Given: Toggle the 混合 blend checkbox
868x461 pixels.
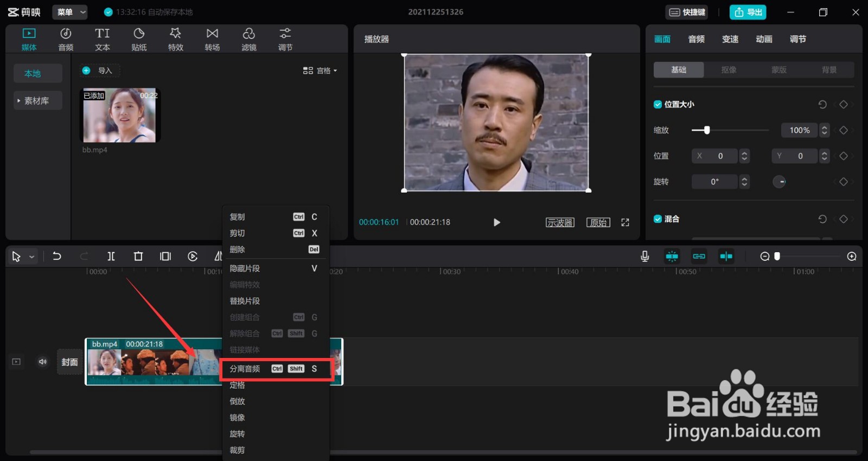Looking at the screenshot, I should click(658, 219).
